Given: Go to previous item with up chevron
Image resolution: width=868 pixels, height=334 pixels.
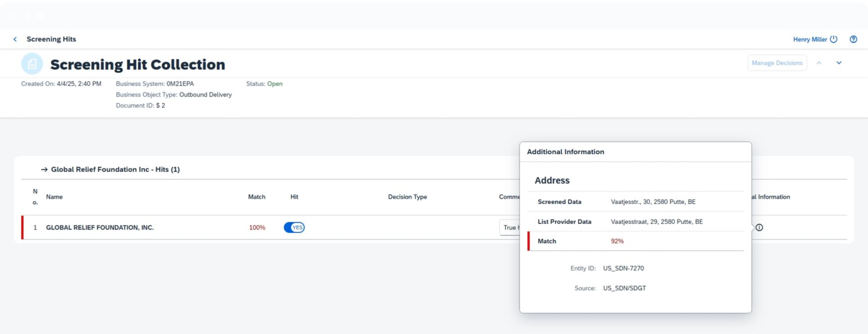Looking at the screenshot, I should tap(819, 63).
